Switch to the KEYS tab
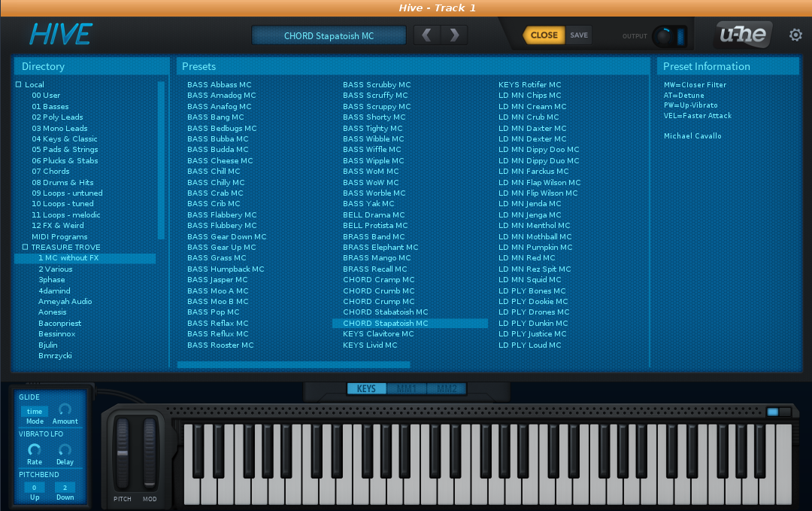 click(x=366, y=388)
